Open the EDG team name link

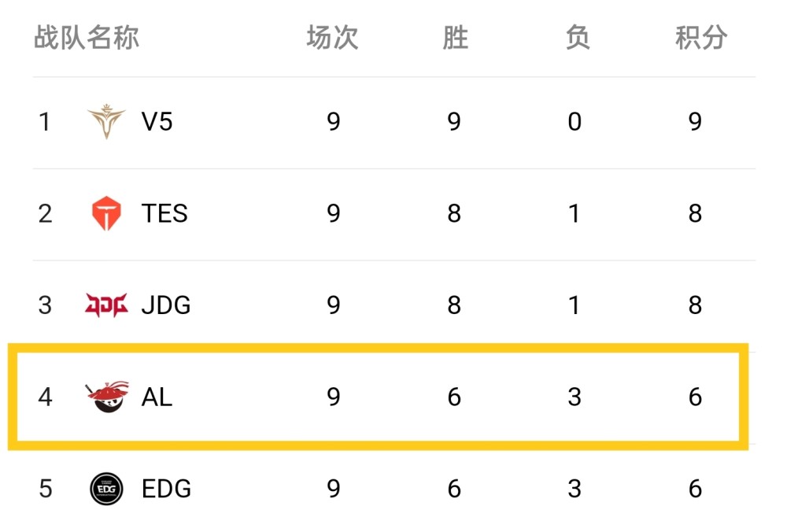pos(166,489)
